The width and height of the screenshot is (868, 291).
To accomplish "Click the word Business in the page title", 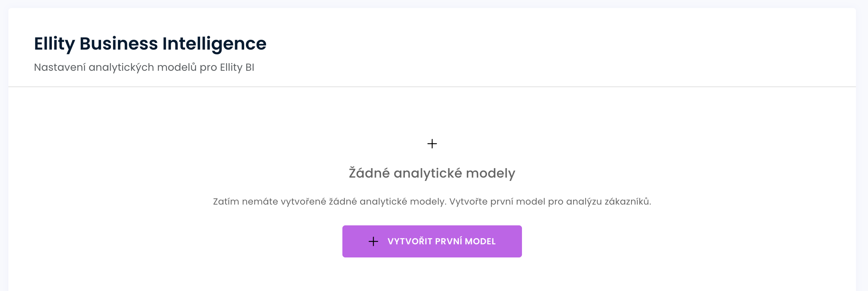I will [x=119, y=44].
